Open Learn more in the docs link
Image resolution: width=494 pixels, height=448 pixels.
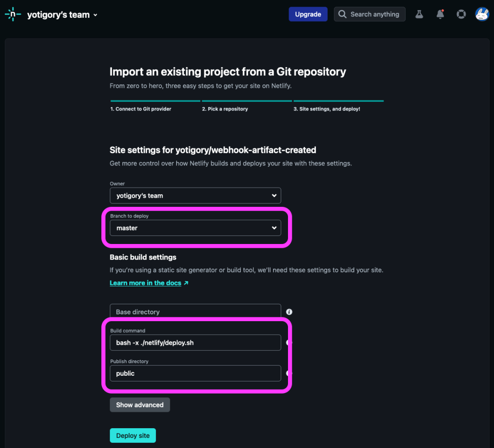pyautogui.click(x=145, y=283)
